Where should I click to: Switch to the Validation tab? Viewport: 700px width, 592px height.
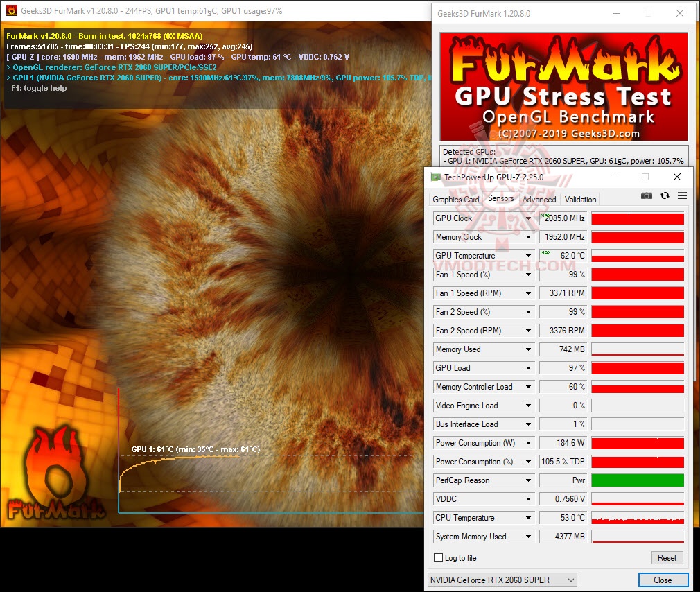point(580,200)
